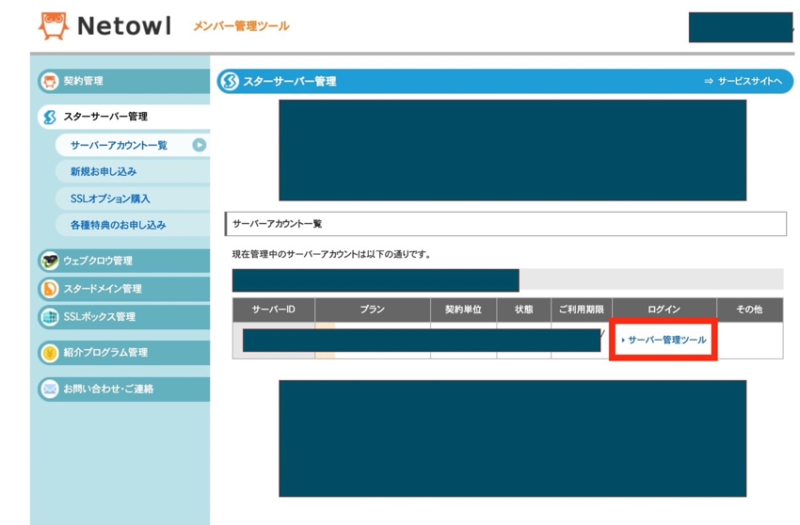Image resolution: width=800 pixels, height=525 pixels.
Task: Open the サーバー管理ツール login link
Action: coord(664,340)
